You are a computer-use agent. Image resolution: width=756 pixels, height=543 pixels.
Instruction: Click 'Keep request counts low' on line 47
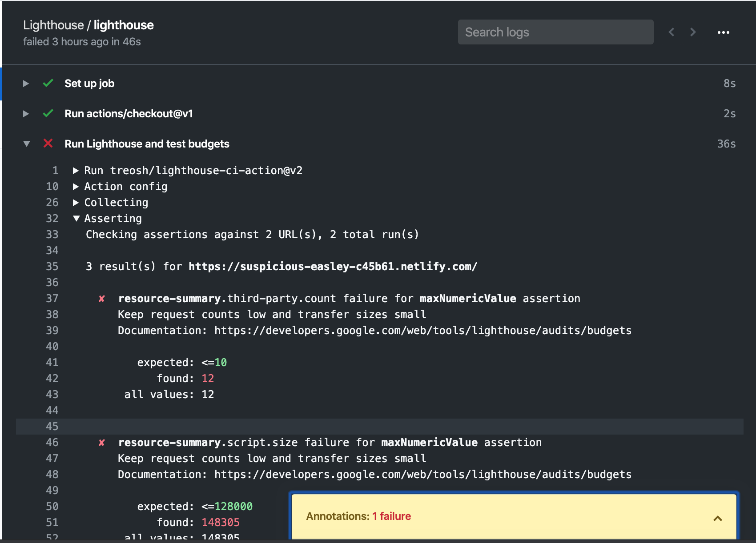272,459
